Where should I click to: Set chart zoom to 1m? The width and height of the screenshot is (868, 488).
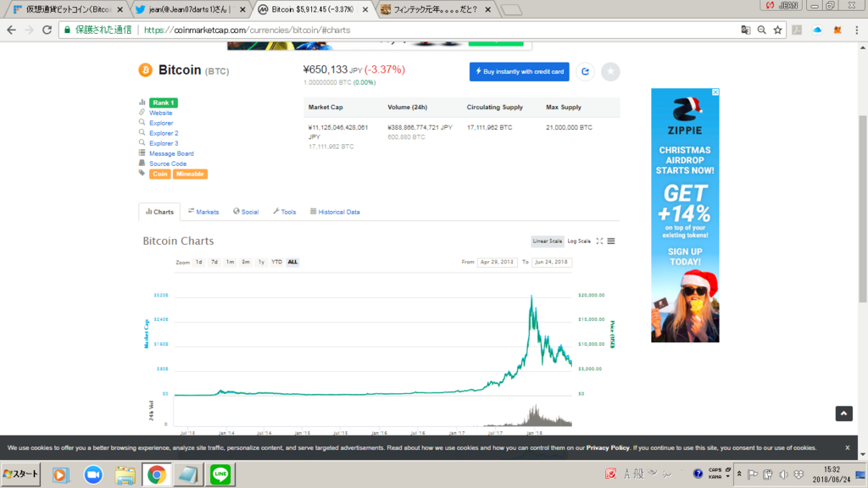pos(230,263)
